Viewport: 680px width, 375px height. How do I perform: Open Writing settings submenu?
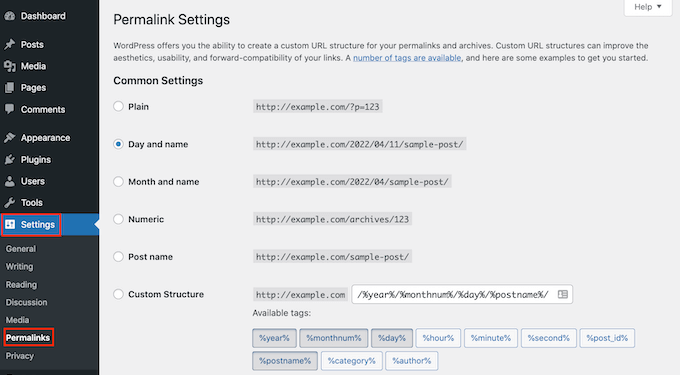tap(19, 267)
